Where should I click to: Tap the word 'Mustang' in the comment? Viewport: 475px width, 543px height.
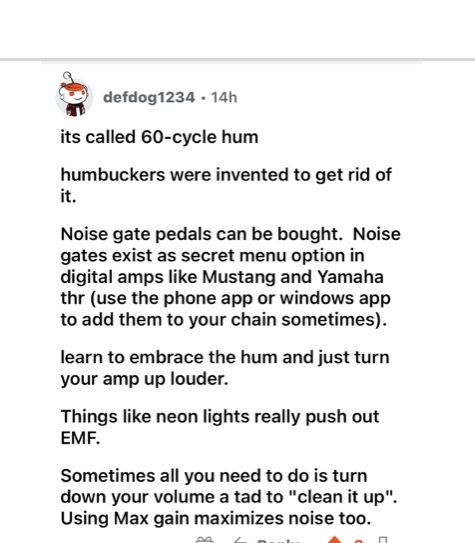239,277
